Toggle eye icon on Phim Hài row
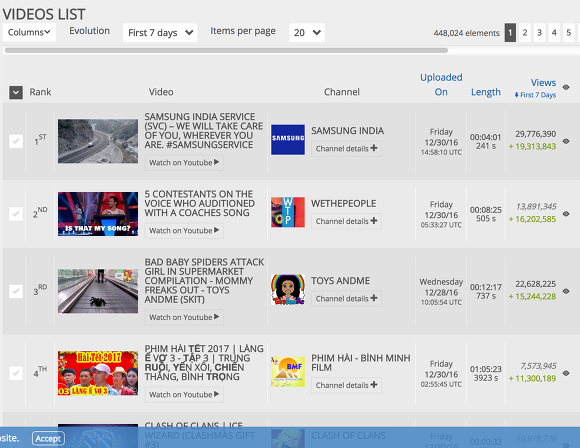Image resolution: width=580 pixels, height=448 pixels. 566,373
